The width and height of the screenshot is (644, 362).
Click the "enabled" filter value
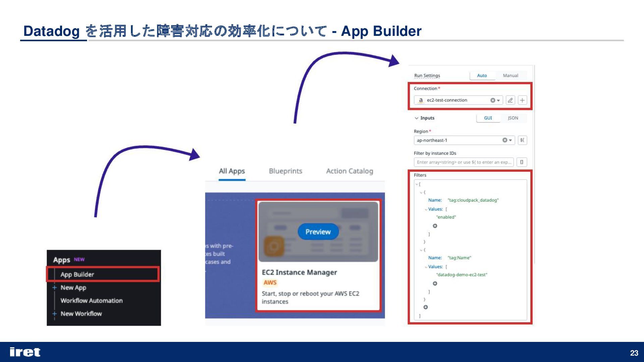(x=446, y=217)
